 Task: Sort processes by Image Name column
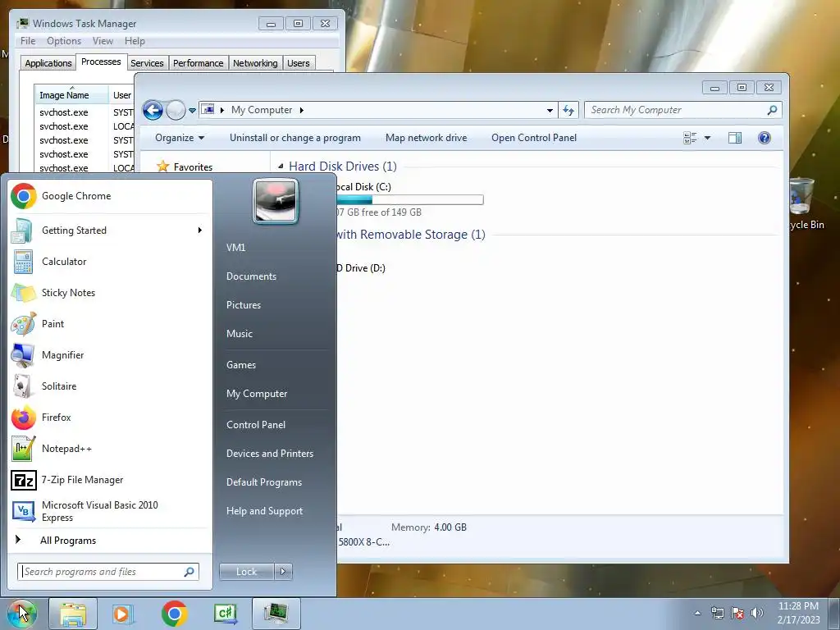[71, 95]
